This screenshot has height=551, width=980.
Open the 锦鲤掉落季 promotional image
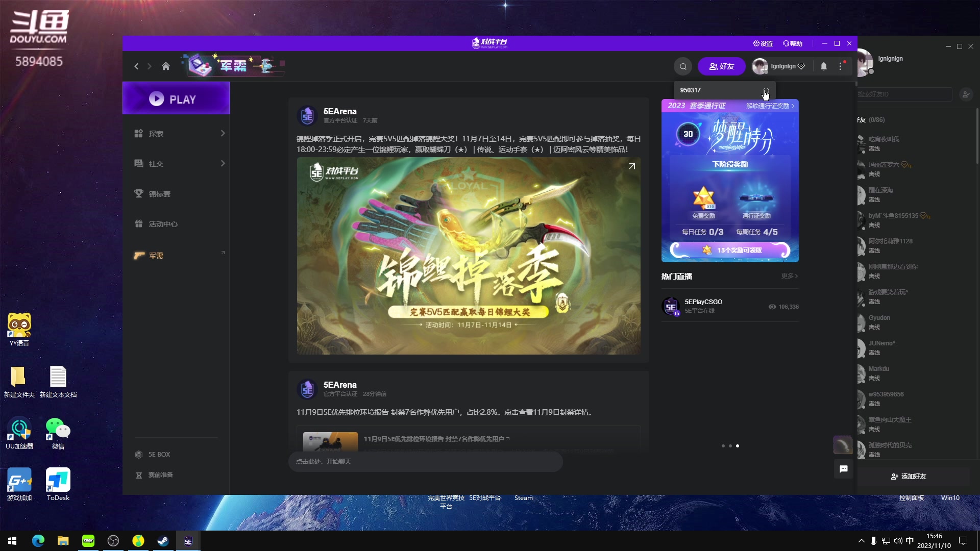pyautogui.click(x=469, y=256)
